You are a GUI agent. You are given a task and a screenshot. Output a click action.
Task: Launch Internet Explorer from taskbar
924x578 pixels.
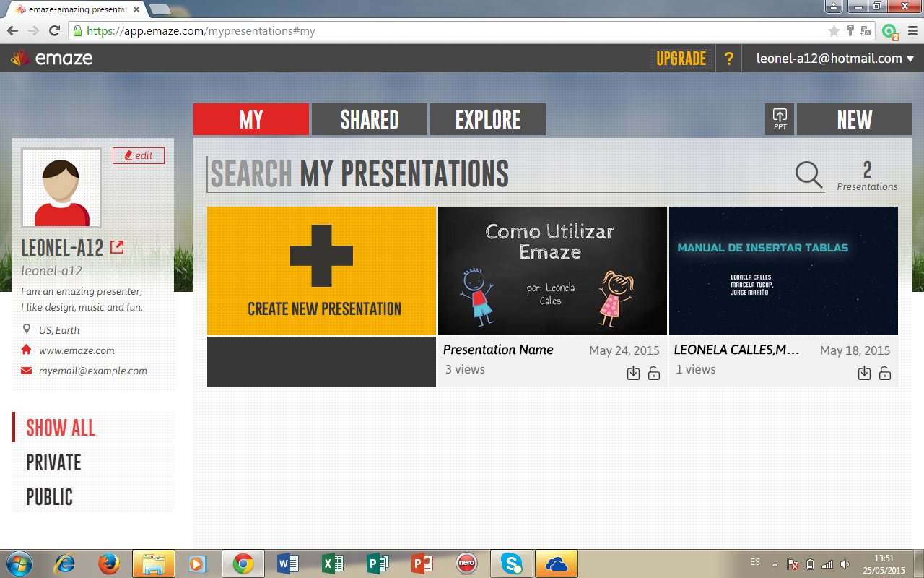[65, 564]
